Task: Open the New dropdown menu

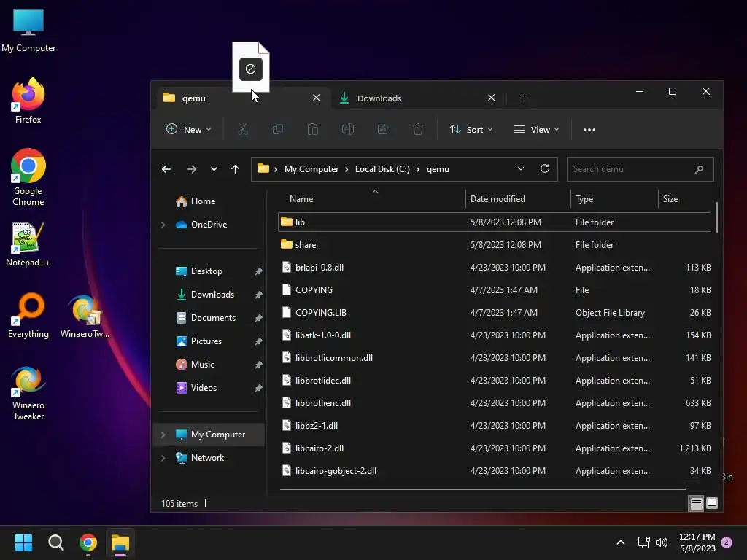Action: point(189,130)
